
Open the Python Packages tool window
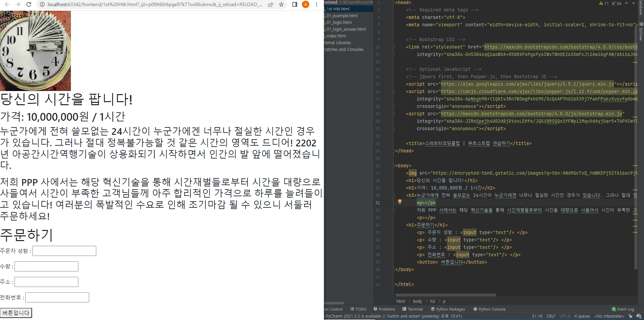point(447,309)
